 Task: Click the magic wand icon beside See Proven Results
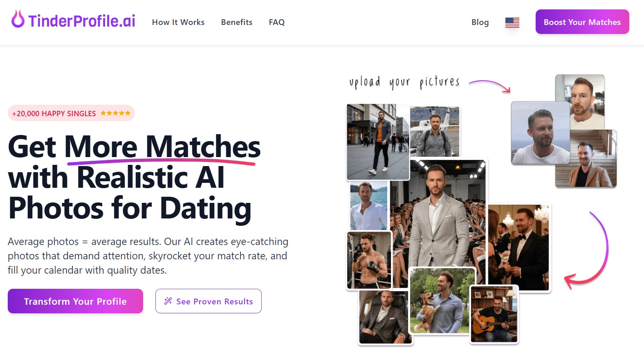coord(168,301)
